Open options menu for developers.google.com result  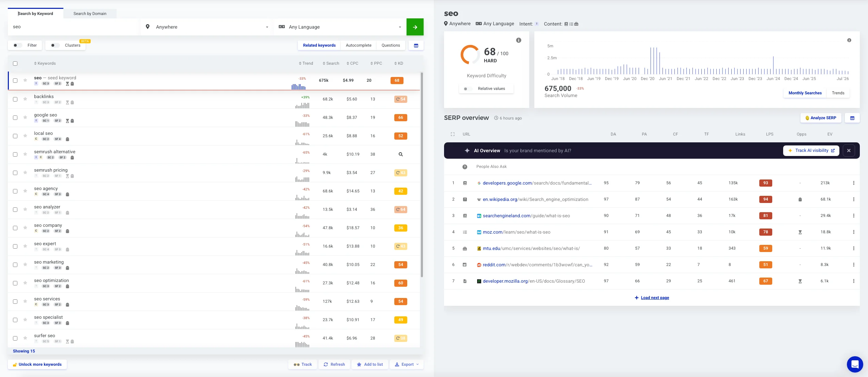tap(854, 183)
